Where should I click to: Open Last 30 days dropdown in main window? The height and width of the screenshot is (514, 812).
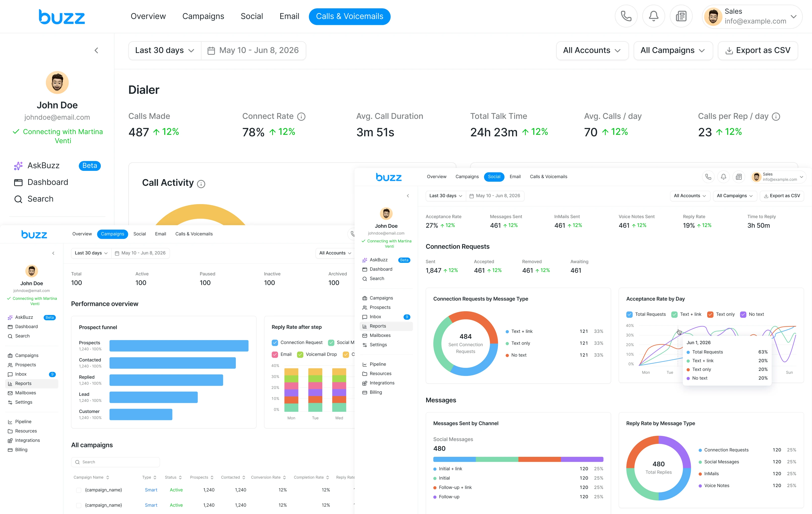pos(165,51)
